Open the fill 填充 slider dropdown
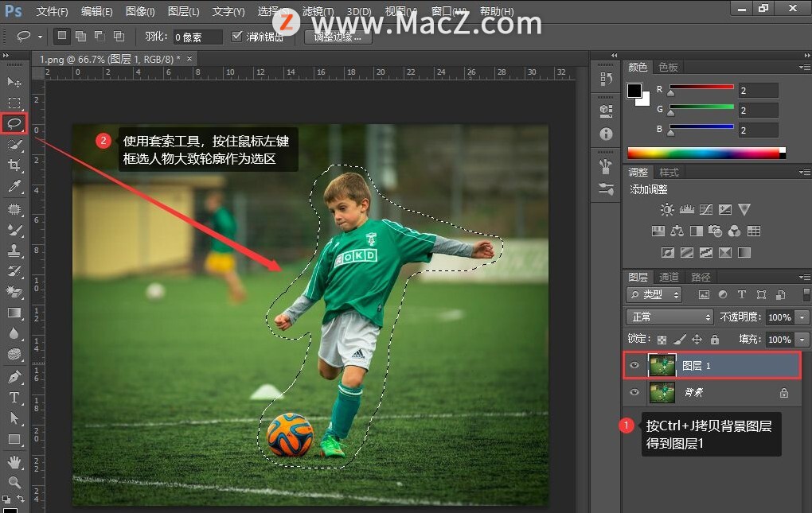Screen dimensions: 812x513 point(802,340)
